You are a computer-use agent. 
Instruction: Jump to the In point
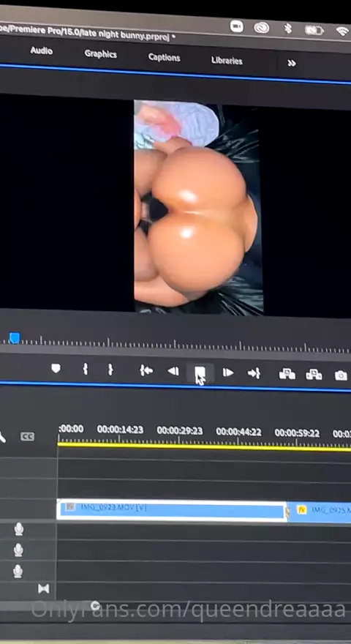[146, 371]
